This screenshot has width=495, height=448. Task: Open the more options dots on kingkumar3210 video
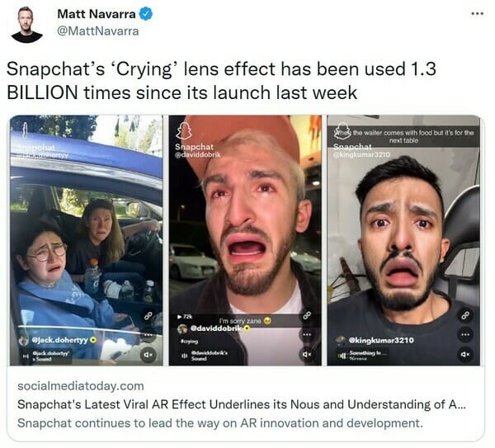pos(465,334)
